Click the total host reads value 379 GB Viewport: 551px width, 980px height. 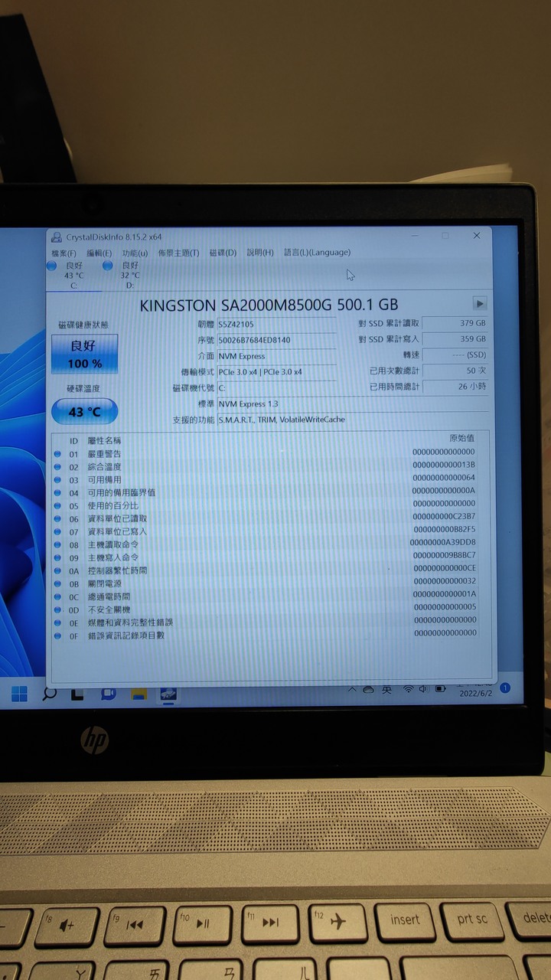click(x=455, y=323)
